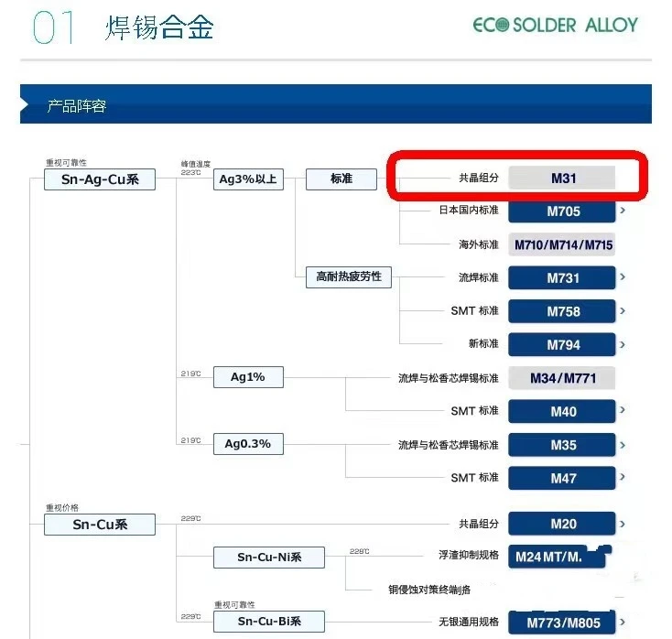Click the M40 SMT standard button

(562, 412)
